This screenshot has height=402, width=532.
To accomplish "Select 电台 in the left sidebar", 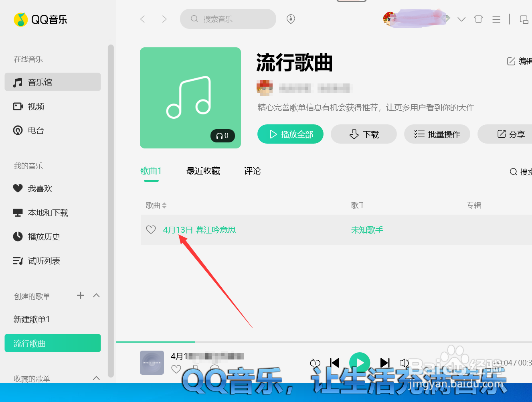I will tap(37, 130).
